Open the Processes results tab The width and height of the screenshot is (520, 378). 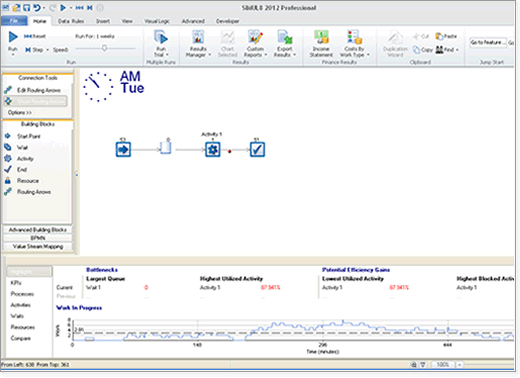coord(22,294)
